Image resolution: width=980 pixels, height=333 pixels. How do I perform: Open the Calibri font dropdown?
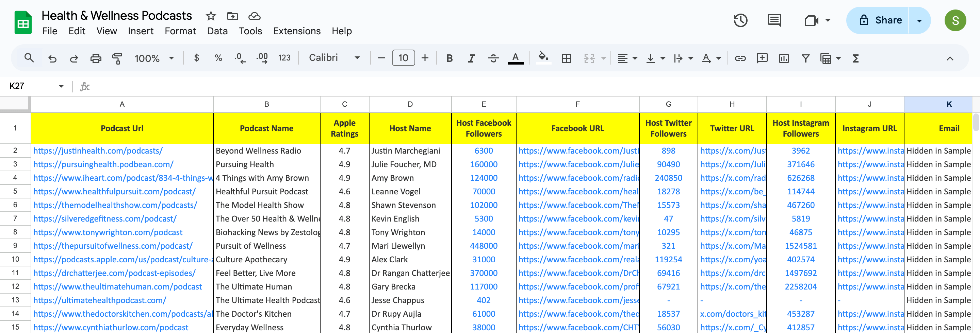point(334,58)
